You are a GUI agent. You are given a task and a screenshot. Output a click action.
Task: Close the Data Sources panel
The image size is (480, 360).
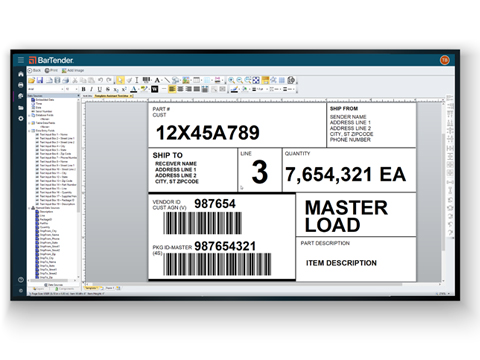[x=78, y=96]
